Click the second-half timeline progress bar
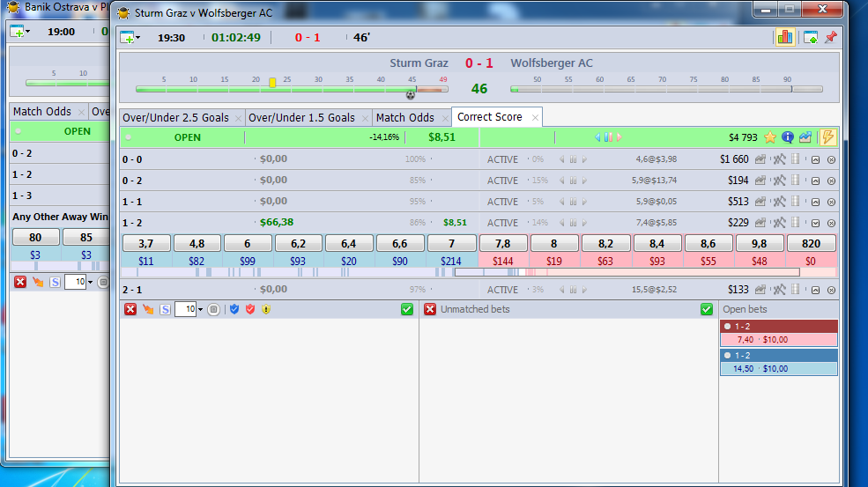 (666, 89)
